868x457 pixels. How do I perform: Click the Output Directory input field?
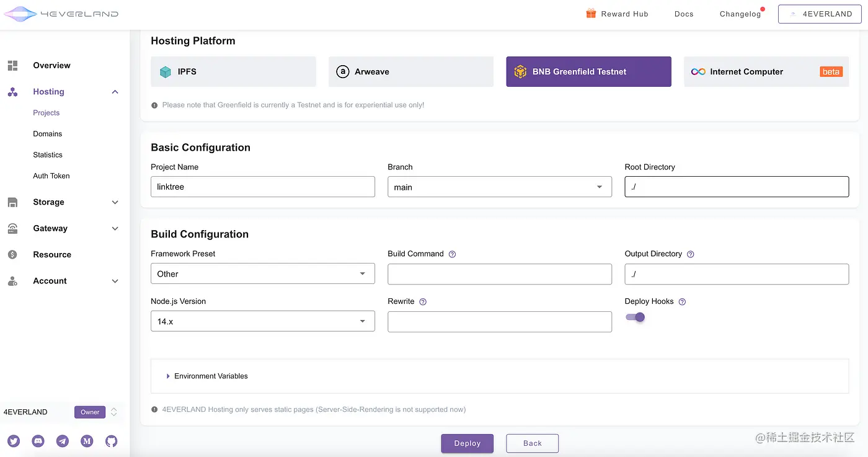tap(737, 273)
